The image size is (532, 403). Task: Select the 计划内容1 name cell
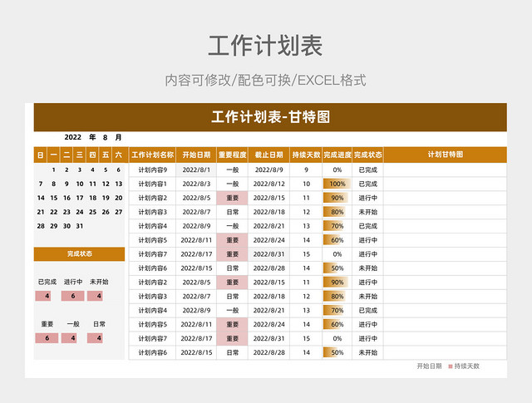click(152, 184)
